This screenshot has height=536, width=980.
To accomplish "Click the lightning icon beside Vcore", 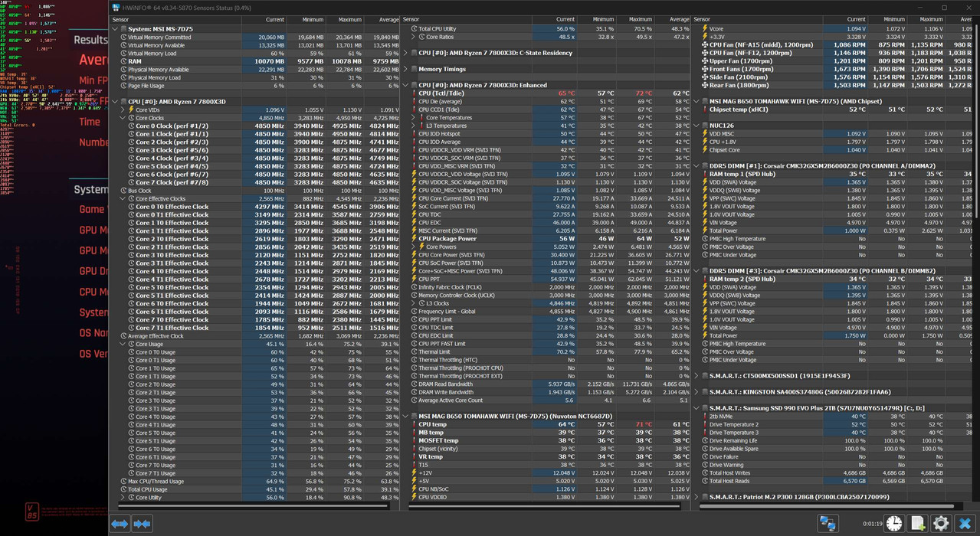I will click(x=705, y=28).
